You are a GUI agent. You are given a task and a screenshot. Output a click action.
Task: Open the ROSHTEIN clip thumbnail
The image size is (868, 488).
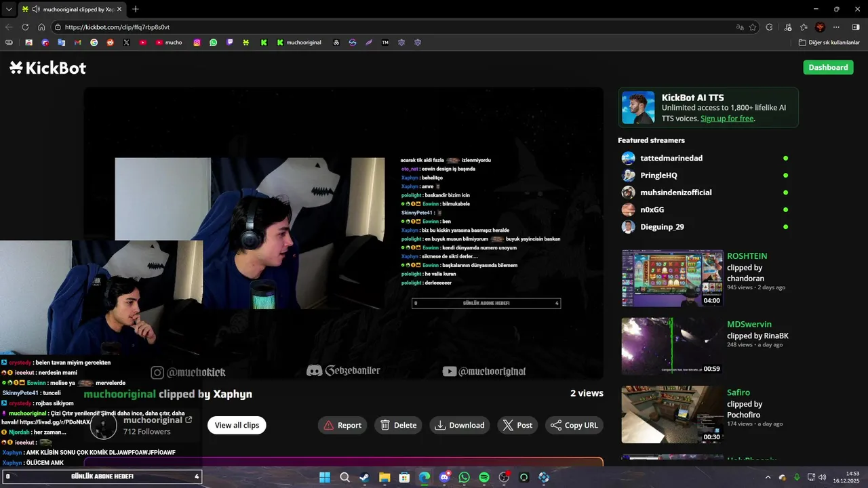pos(672,279)
